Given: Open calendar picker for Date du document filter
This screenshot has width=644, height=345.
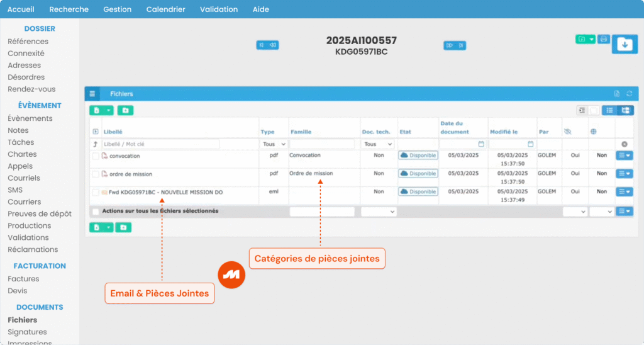Looking at the screenshot, I should 481,144.
